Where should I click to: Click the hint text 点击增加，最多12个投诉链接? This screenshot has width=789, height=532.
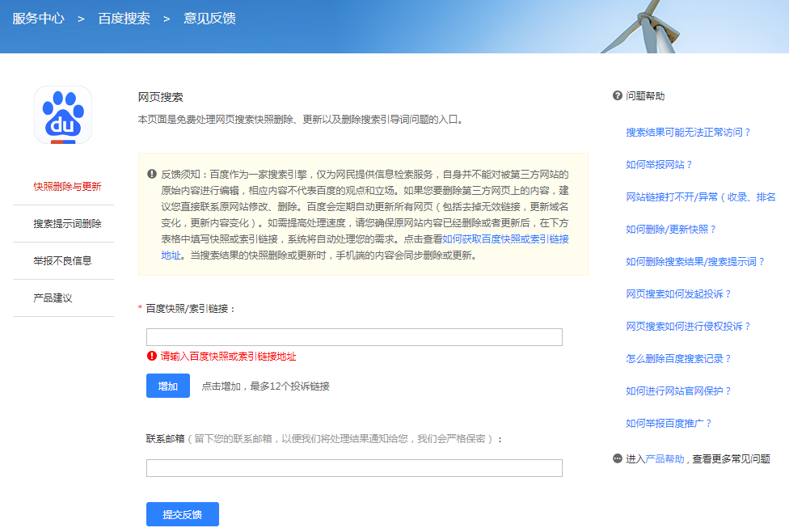click(266, 386)
